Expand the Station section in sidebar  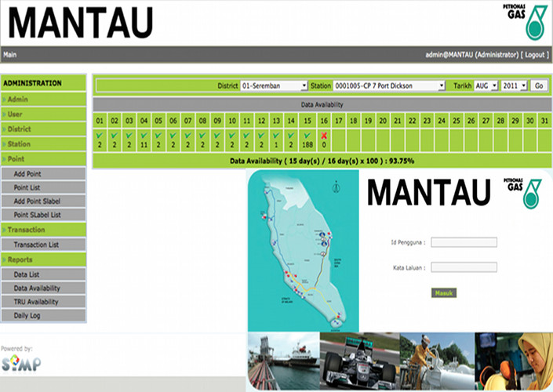click(x=43, y=143)
